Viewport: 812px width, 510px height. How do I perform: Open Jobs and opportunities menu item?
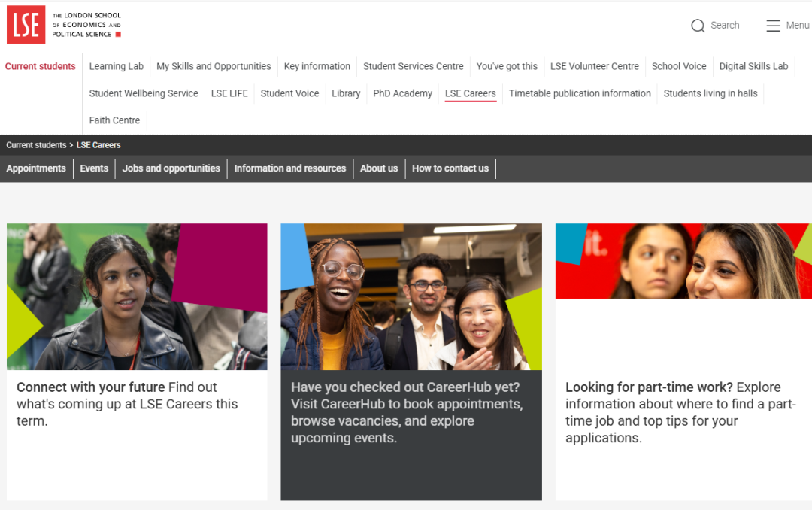tap(171, 168)
